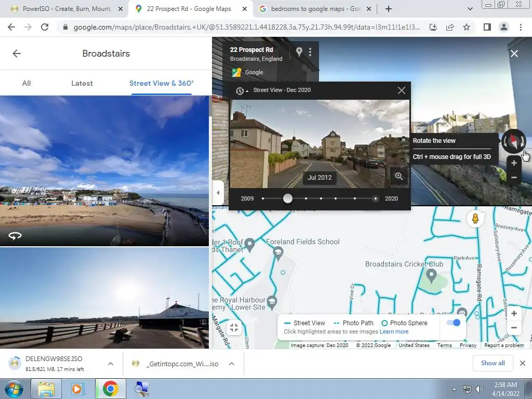This screenshot has width=532, height=399.
Task: Open the Jul 2012 Street View preview
Action: click(320, 144)
